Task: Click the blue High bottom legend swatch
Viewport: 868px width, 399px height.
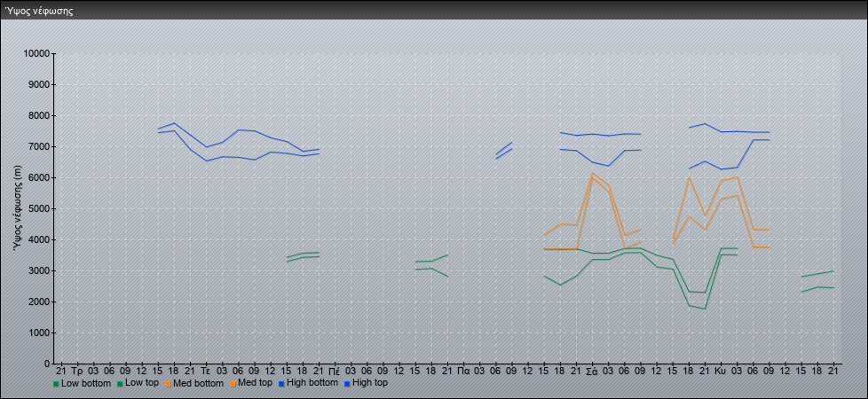Action: [x=280, y=384]
